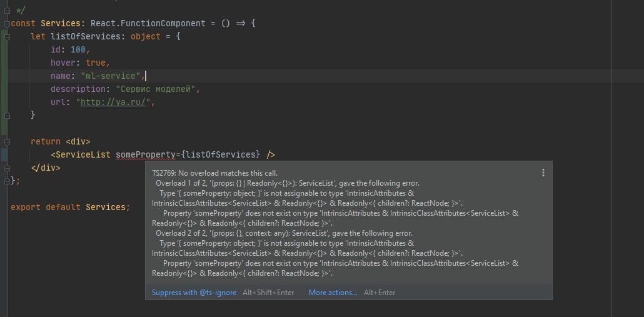Image resolution: width=644 pixels, height=317 pixels.
Task: Click the TS2769 error title line
Action: click(215, 173)
